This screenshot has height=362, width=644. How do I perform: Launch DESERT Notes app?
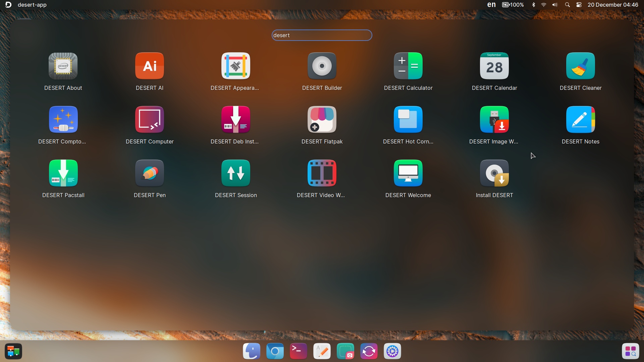[x=581, y=120]
